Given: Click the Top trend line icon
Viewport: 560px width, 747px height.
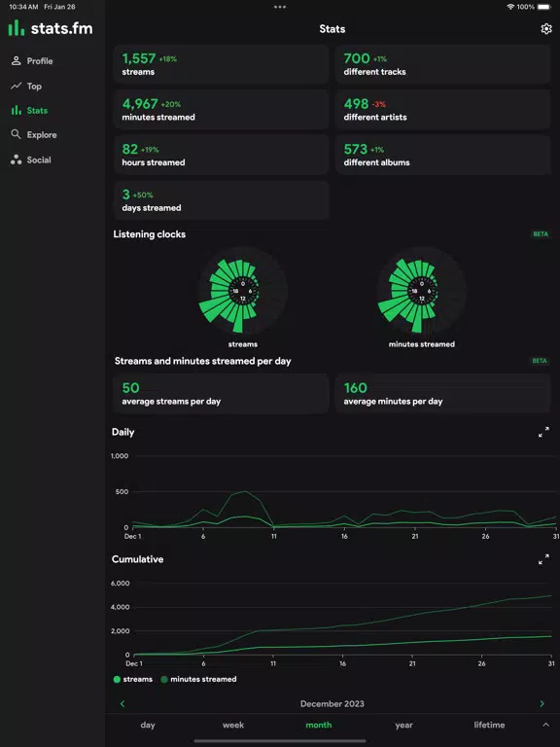Looking at the screenshot, I should pyautogui.click(x=17, y=86).
